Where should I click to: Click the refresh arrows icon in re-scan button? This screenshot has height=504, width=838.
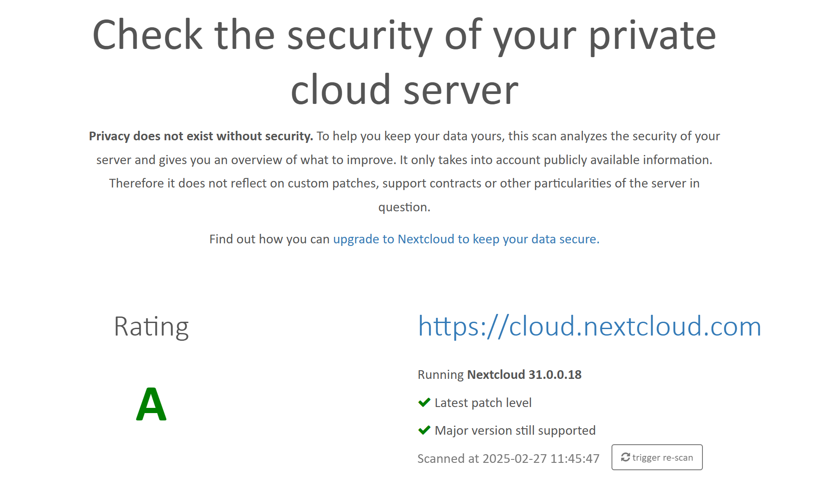[625, 457]
